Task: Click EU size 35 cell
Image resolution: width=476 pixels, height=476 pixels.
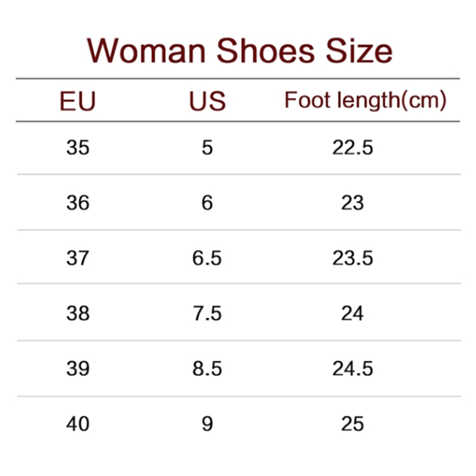Action: pyautogui.click(x=78, y=148)
